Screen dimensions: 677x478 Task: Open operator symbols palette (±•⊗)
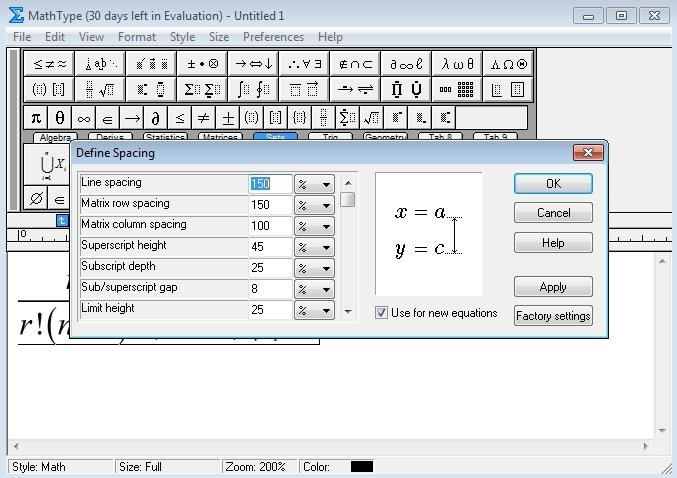click(202, 64)
